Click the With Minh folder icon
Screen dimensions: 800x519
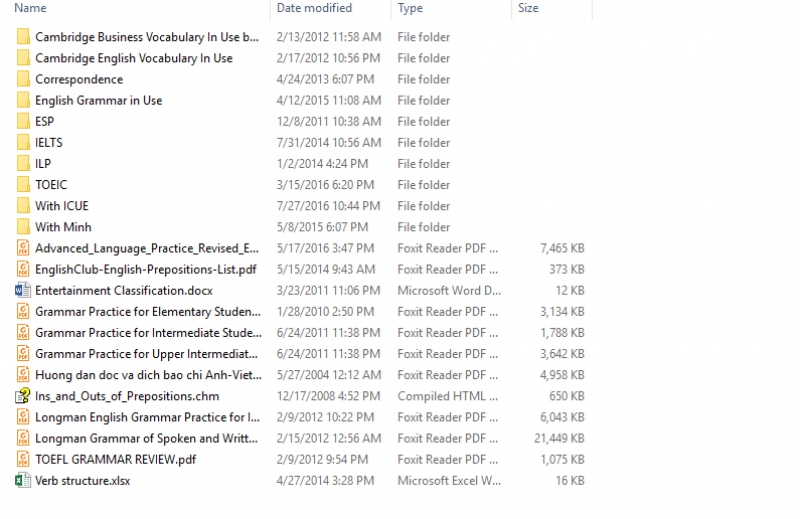(x=23, y=227)
